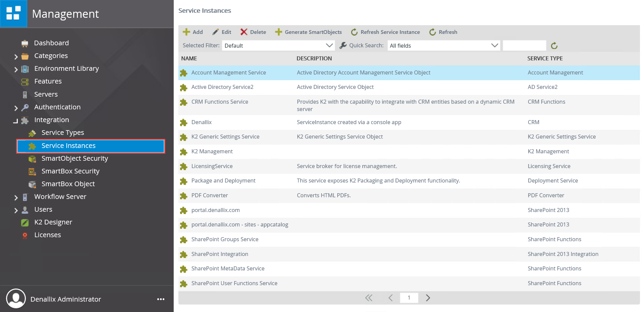Image resolution: width=644 pixels, height=312 pixels.
Task: Click the Denallix Administrator avatar
Action: [16, 298]
